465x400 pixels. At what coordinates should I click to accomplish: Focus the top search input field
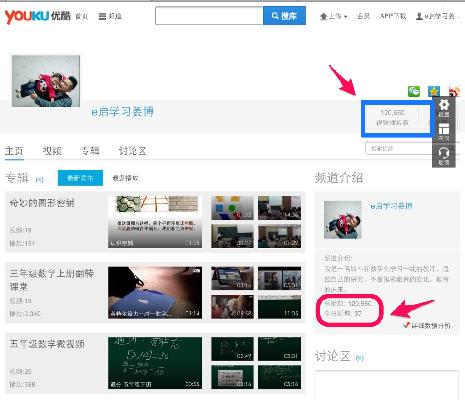tap(209, 16)
